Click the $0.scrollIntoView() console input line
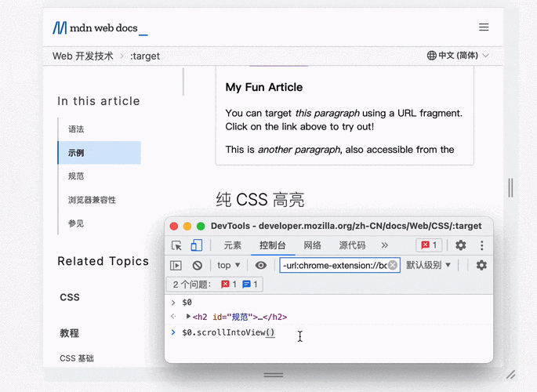The height and width of the screenshot is (392, 537). click(228, 332)
